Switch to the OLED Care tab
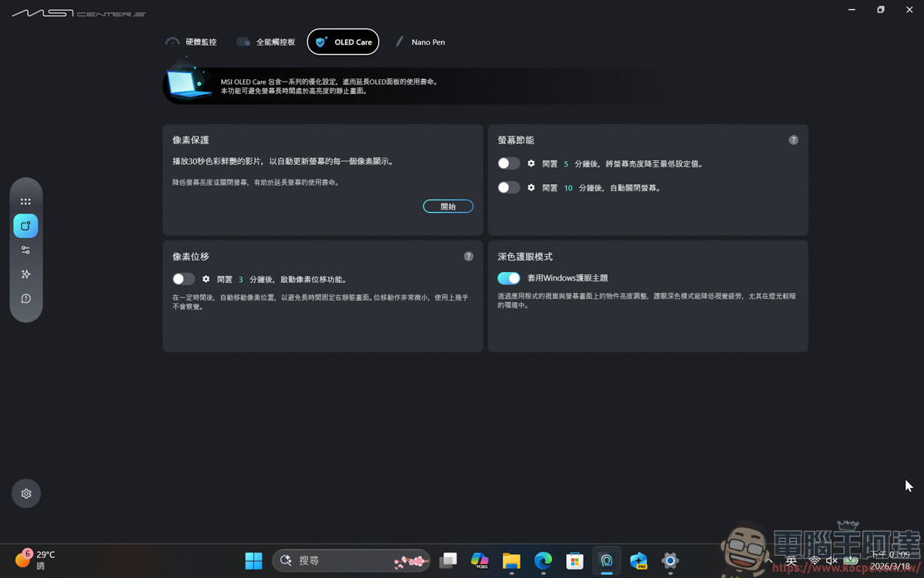 [343, 42]
